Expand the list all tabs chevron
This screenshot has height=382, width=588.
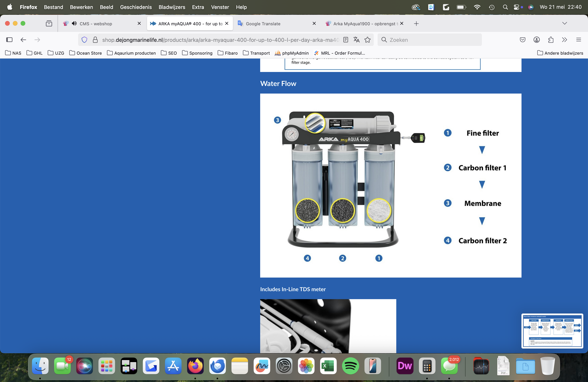coord(564,24)
